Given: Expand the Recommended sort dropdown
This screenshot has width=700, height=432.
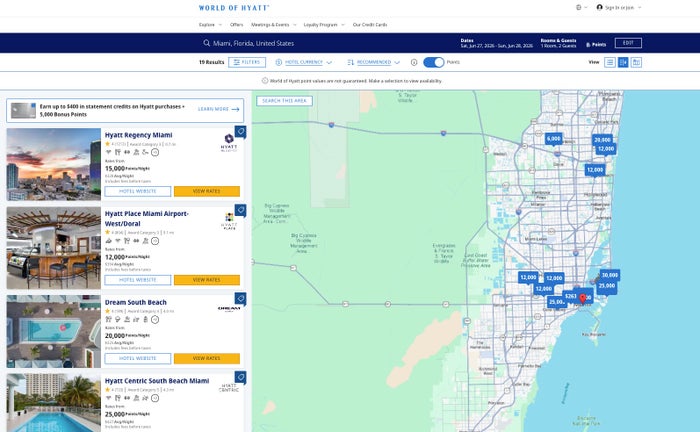Looking at the screenshot, I should click(x=374, y=62).
